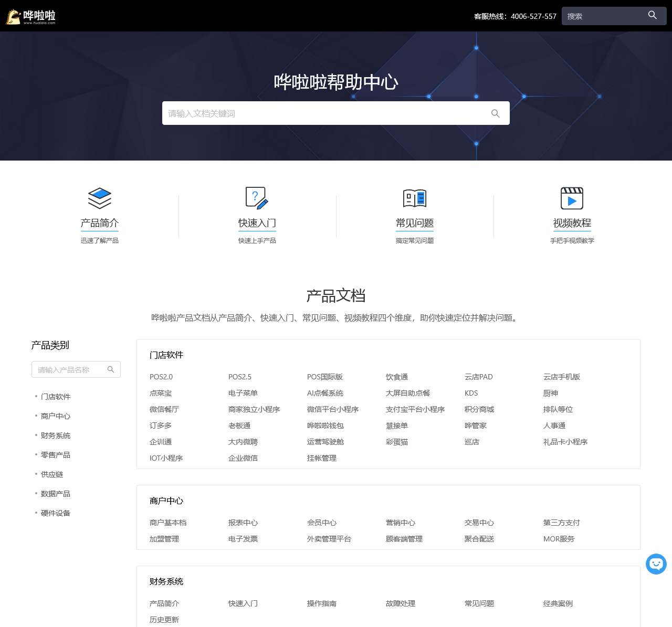The height and width of the screenshot is (627, 672).
Task: Open the 订多多 link
Action: click(x=161, y=426)
